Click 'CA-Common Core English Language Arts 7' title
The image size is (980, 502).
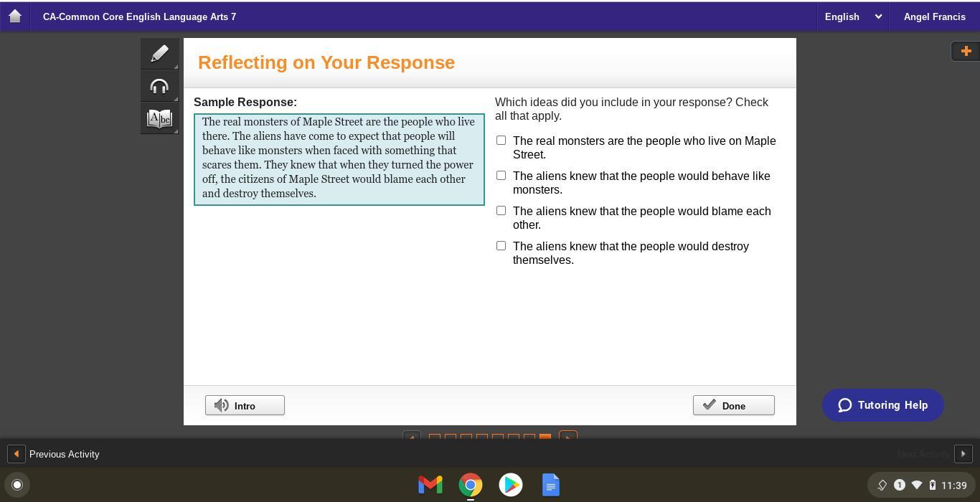click(x=139, y=16)
